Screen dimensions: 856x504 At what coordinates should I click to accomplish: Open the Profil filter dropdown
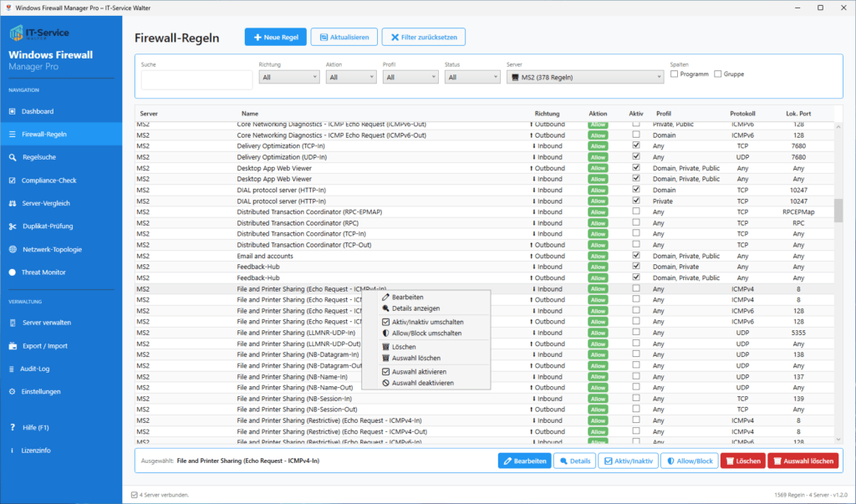pyautogui.click(x=410, y=76)
